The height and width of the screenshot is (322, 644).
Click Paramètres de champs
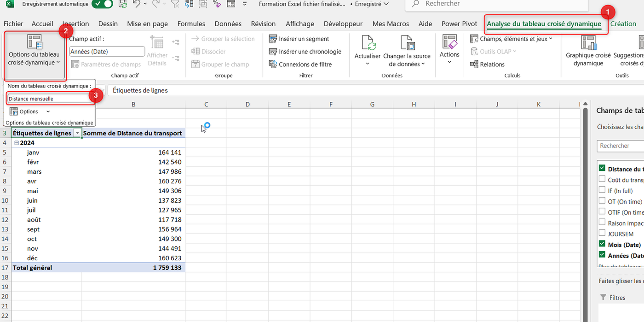106,64
